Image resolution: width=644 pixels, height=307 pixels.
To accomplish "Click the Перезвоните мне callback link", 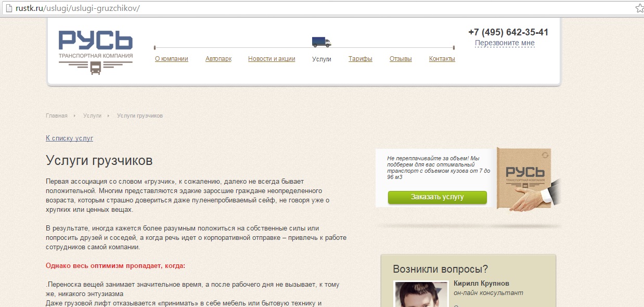I will (505, 43).
